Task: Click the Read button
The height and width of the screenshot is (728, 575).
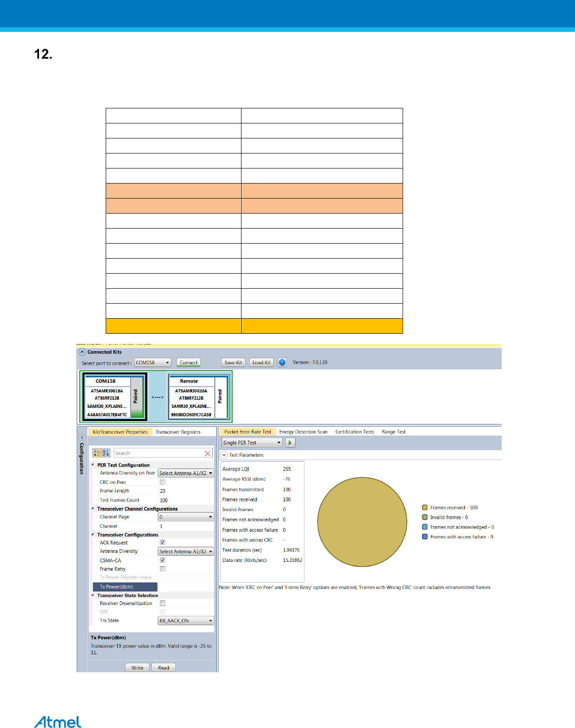Action: tap(163, 667)
